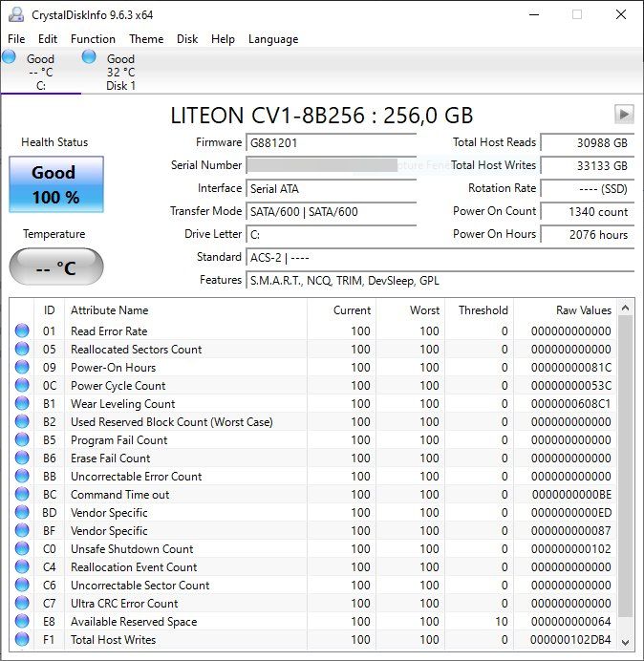Open the Help menu
Viewport: 644px width, 661px height.
[x=223, y=39]
